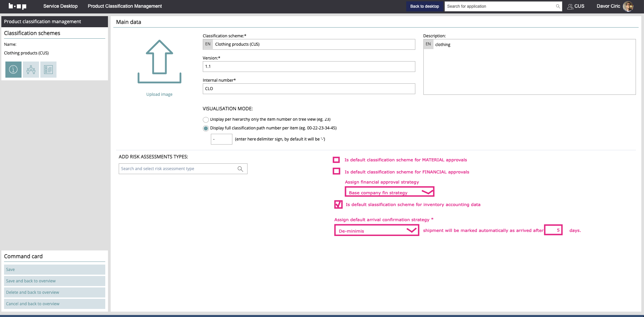The height and width of the screenshot is (317, 644).
Task: Click the magnifier in application search
Action: pyautogui.click(x=558, y=6)
